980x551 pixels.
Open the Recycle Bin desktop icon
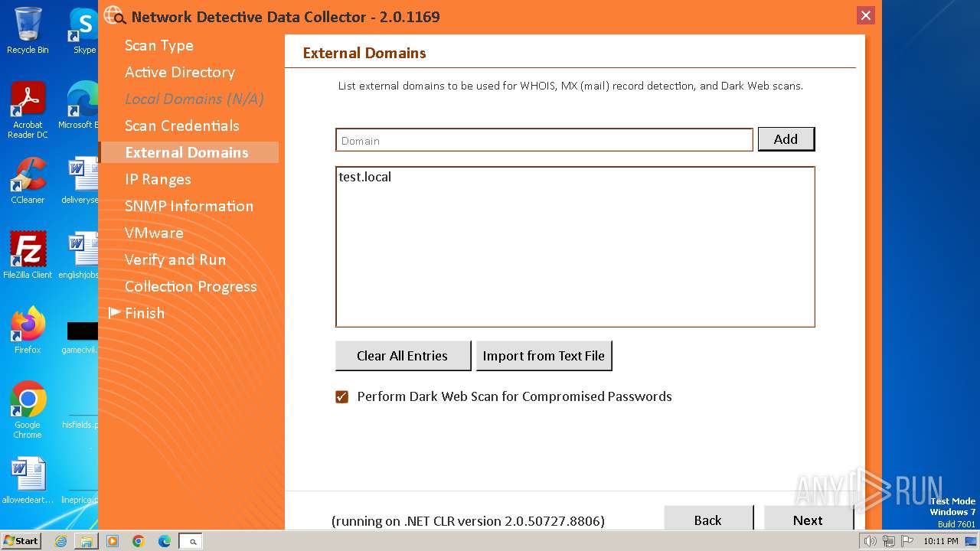tap(28, 31)
